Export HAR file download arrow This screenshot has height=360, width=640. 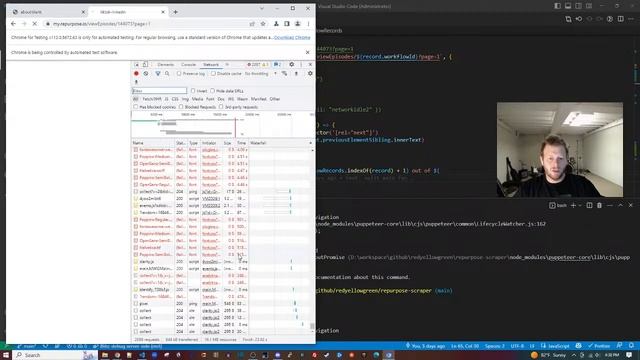136,82
